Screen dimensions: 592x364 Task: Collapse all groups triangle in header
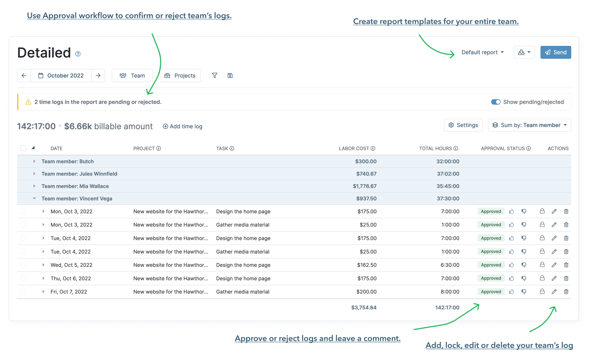coord(33,148)
